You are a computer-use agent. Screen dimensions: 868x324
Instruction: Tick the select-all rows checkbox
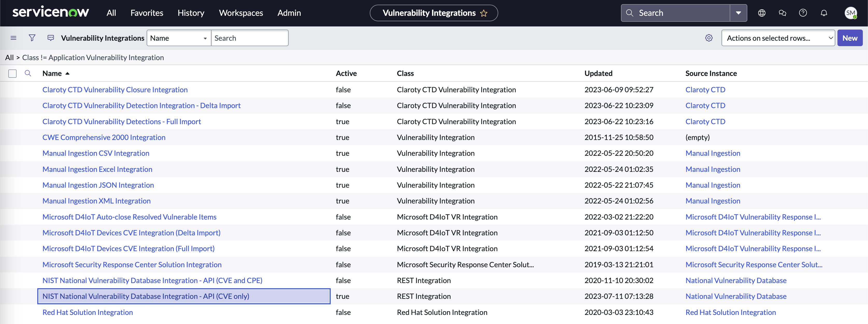12,74
